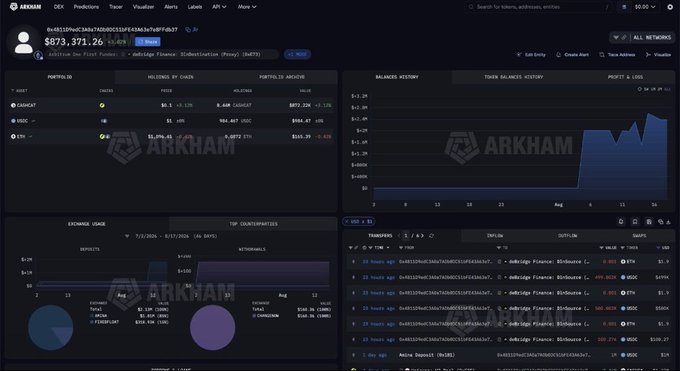Remove the USD ≥ $1 filter chip
The height and width of the screenshot is (371, 680).
point(347,221)
